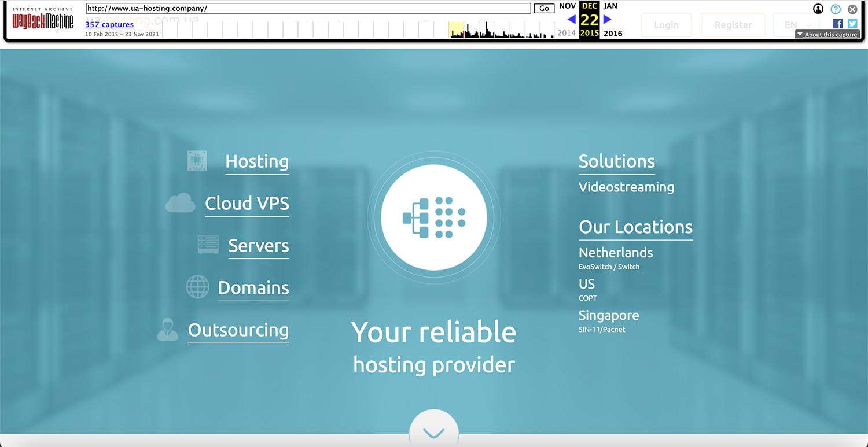This screenshot has height=447, width=868.
Task: Click the EvoSwitch / Switch text
Action: tap(609, 267)
